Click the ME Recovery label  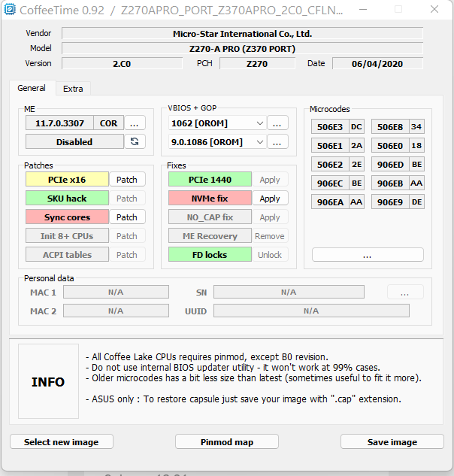[210, 236]
